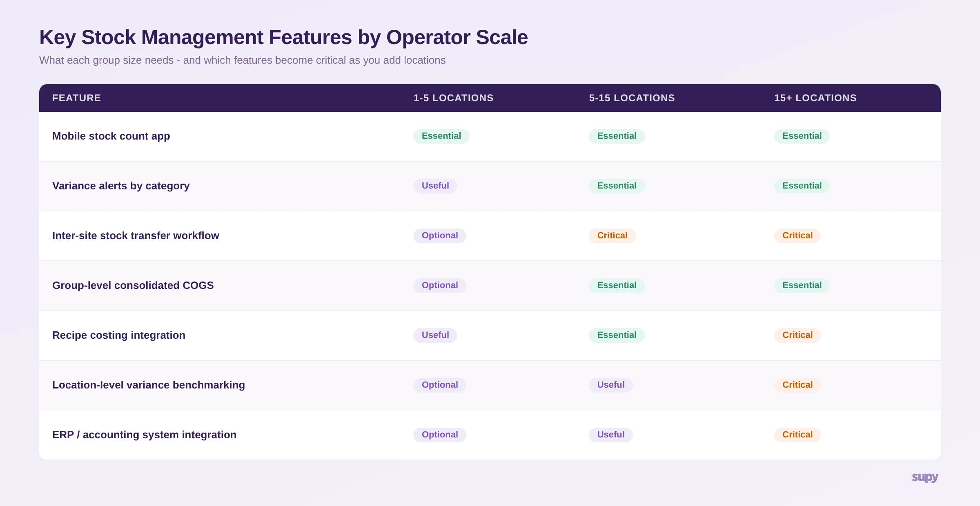Viewport: 980px width, 506px height.
Task: Select the Useful badge under 1-5 Locations for Variance alerts
Action: (x=434, y=186)
